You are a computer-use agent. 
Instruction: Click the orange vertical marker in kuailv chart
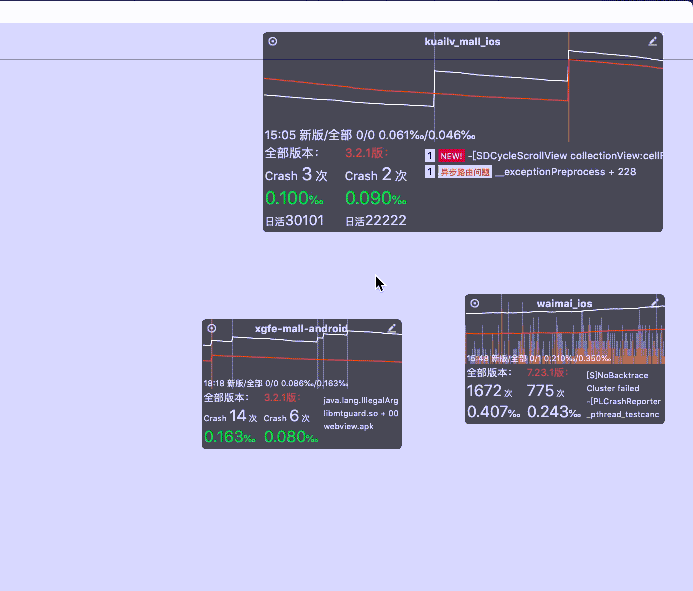(x=568, y=87)
